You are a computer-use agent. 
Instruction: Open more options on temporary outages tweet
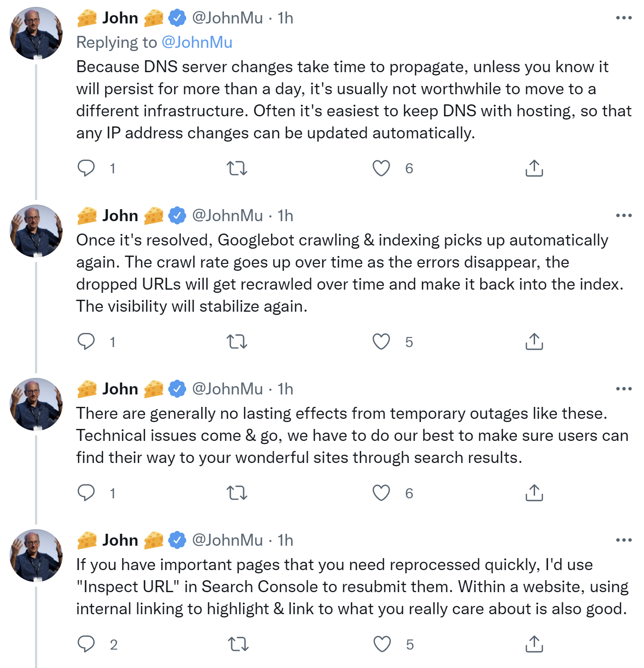click(x=624, y=388)
